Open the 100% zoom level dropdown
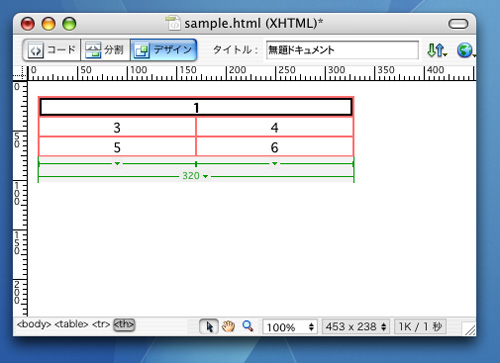The width and height of the screenshot is (500, 363). click(x=289, y=327)
